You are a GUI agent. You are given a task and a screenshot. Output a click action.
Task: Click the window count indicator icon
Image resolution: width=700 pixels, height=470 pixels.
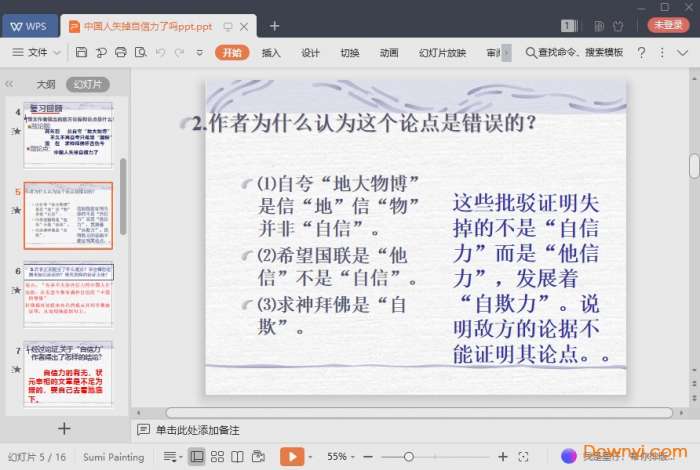(x=569, y=26)
